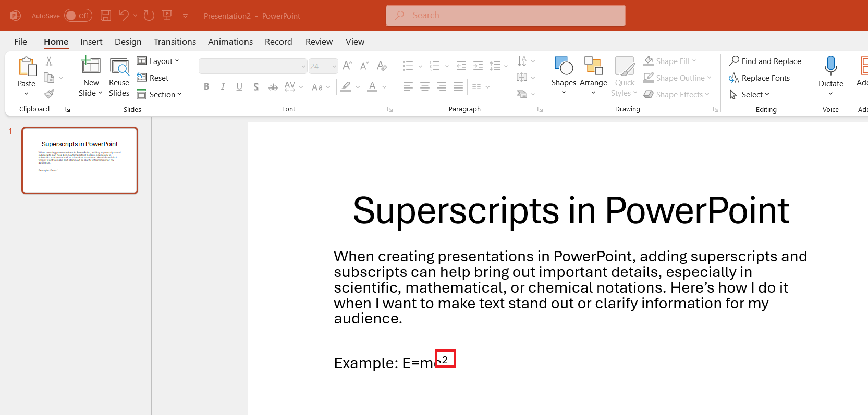Switch to the Insert tab
This screenshot has height=415, width=868.
tap(91, 42)
